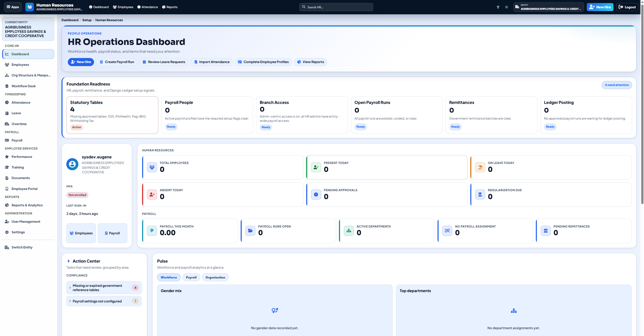Click the 4 need attention badge
This screenshot has height=336, width=644.
[x=617, y=85]
